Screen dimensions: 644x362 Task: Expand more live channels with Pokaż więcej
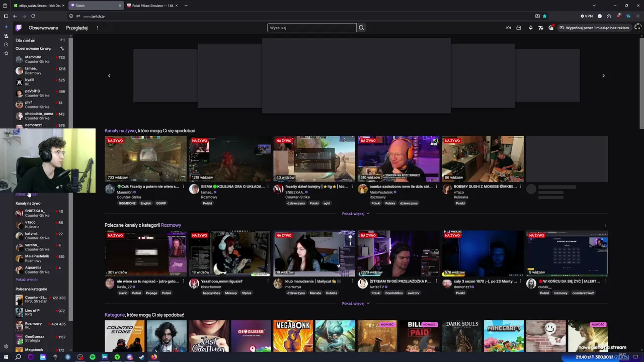tap(356, 214)
